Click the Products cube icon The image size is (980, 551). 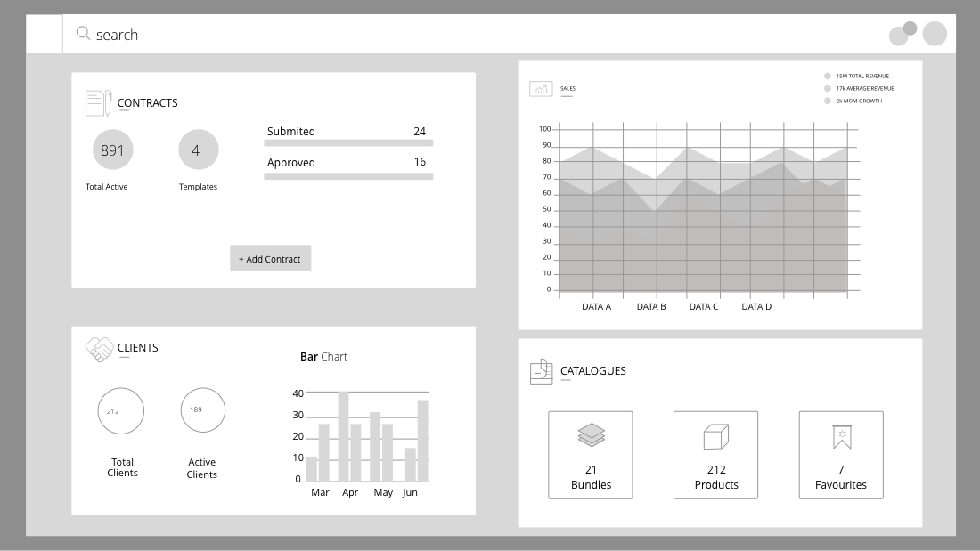click(715, 434)
